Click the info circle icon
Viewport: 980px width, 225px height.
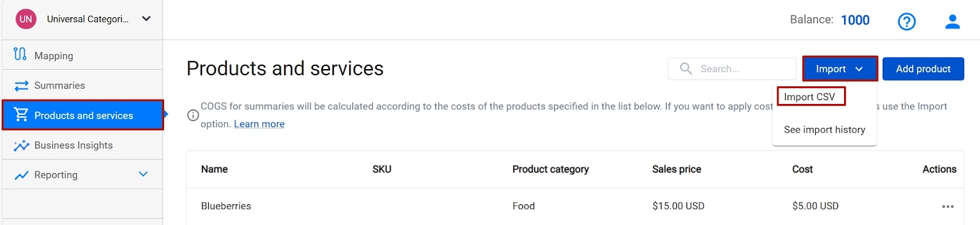pos(193,115)
